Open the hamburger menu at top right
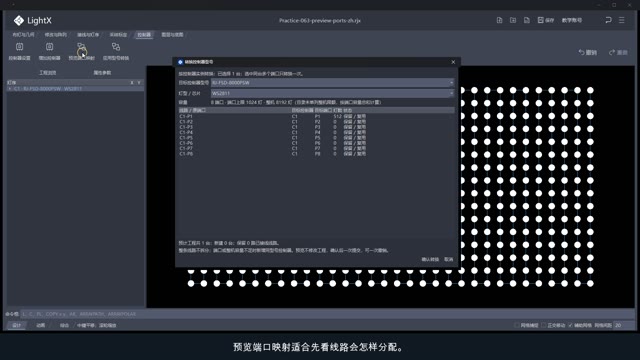This screenshot has width=640, height=360. point(622,20)
